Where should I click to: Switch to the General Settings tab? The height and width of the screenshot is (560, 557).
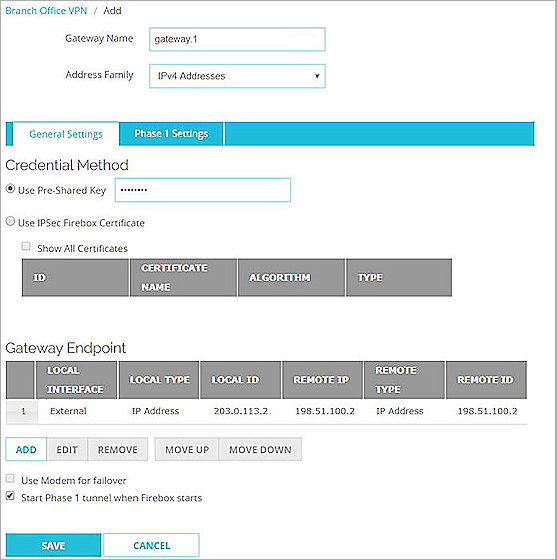66,134
